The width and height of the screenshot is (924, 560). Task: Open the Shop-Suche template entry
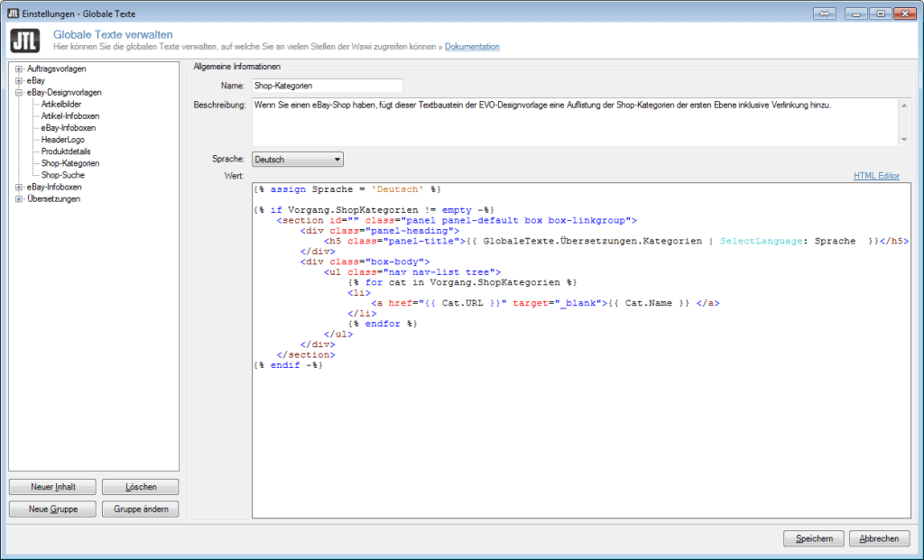63,175
